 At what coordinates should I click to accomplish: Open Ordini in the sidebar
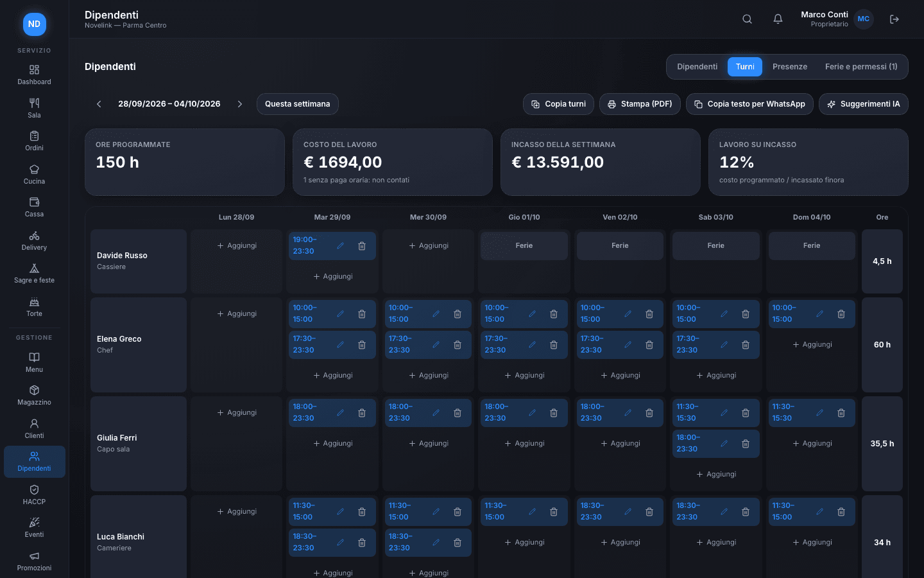(x=35, y=141)
